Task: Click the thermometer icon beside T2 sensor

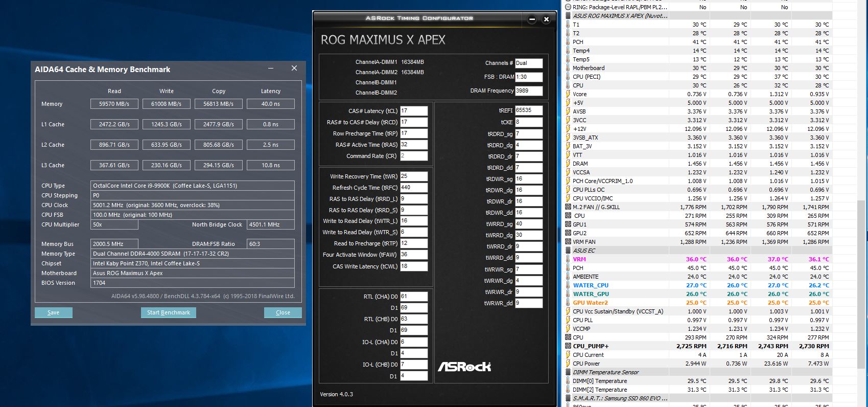Action: click(x=568, y=33)
